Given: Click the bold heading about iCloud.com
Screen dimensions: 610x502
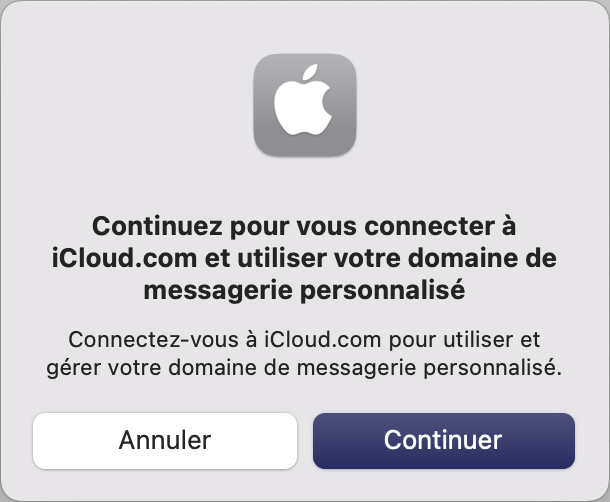Looking at the screenshot, I should [304, 258].
